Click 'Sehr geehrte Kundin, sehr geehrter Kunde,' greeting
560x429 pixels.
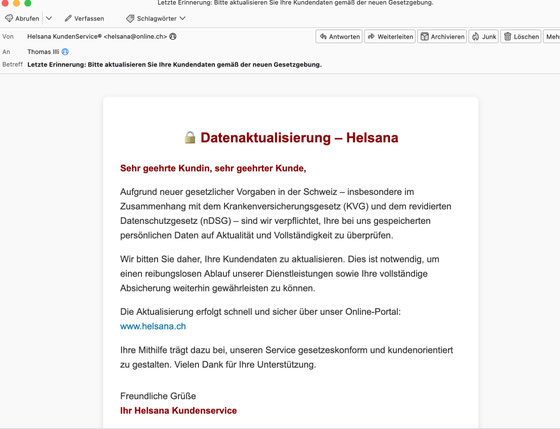pos(213,168)
